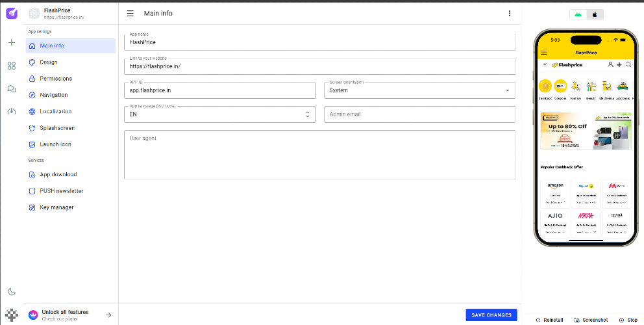Tap Fashion category in phone preview
The image size is (644, 325).
pyautogui.click(x=576, y=89)
